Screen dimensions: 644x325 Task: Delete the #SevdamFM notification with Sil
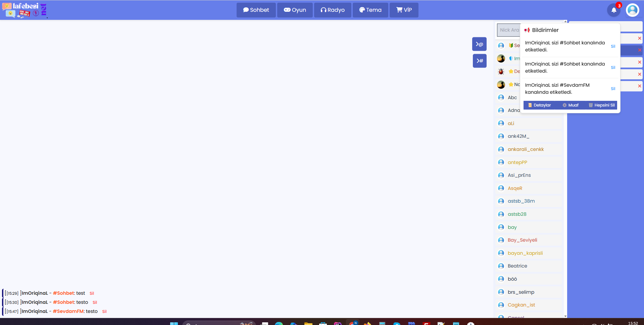[x=613, y=89]
